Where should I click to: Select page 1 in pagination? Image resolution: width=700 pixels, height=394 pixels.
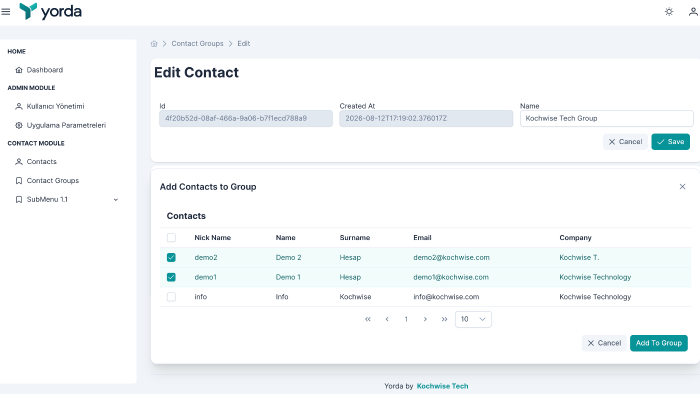[x=406, y=319]
